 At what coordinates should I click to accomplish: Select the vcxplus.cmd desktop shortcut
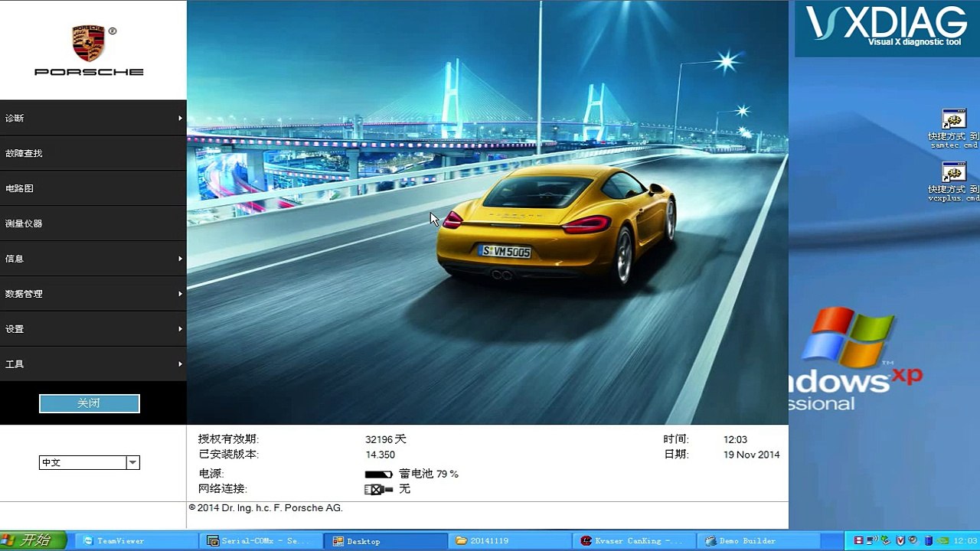point(954,182)
